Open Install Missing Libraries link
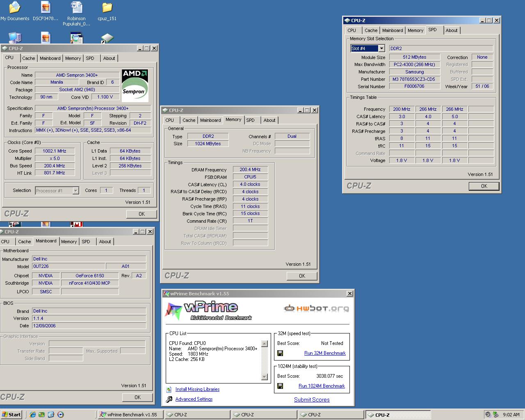Viewport: 525px width, 420px height. 197,389
